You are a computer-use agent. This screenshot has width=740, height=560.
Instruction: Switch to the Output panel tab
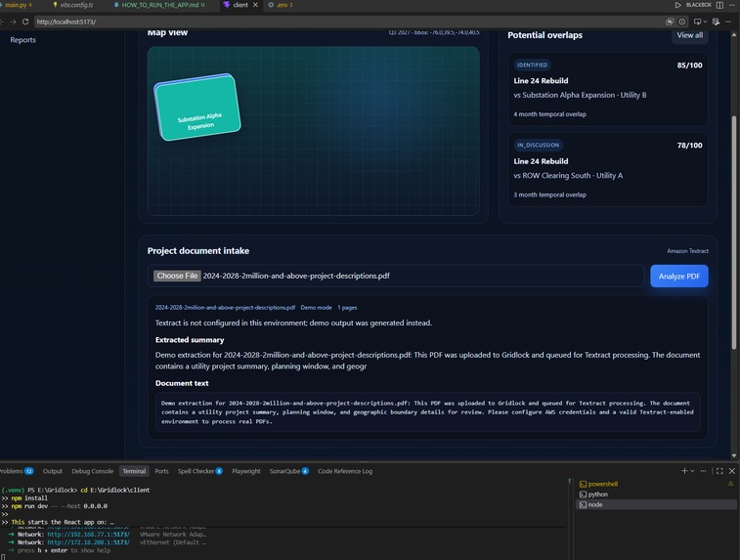[53, 471]
